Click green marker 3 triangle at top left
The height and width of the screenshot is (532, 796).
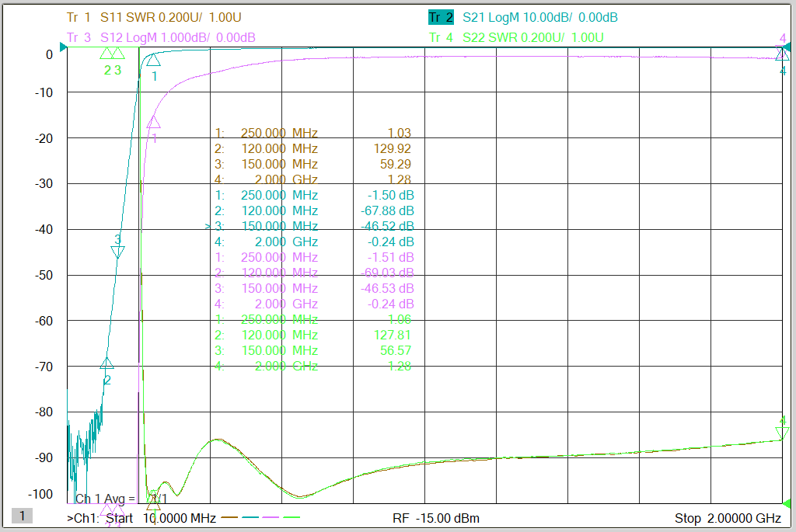118,54
